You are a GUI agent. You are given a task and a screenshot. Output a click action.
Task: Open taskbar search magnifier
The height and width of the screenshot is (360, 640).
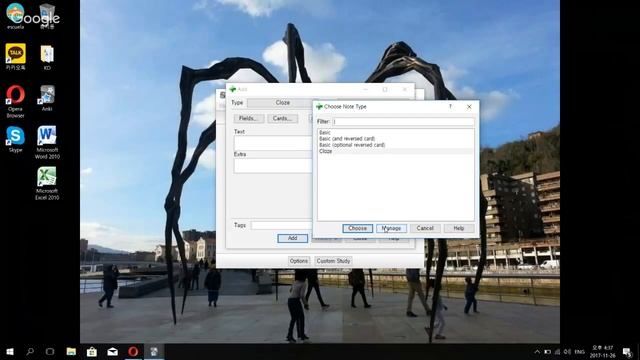point(30,351)
